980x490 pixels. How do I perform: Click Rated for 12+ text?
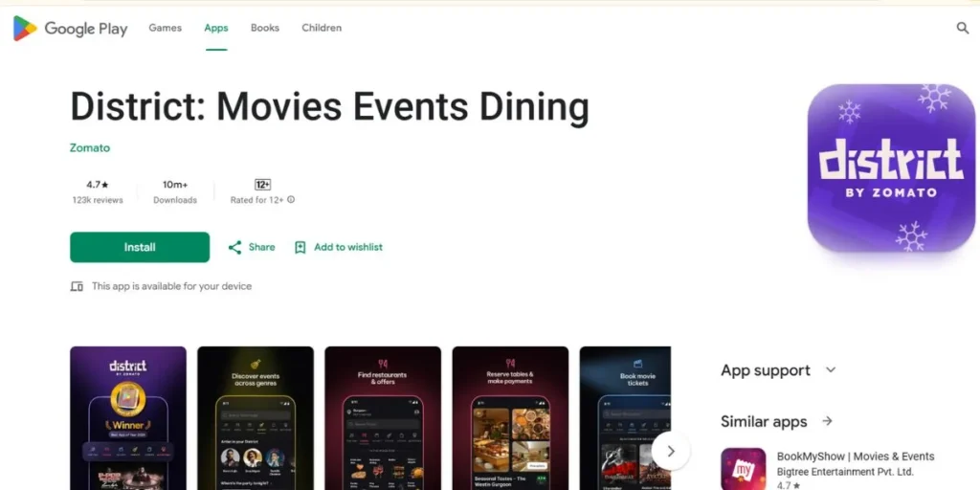[256, 200]
